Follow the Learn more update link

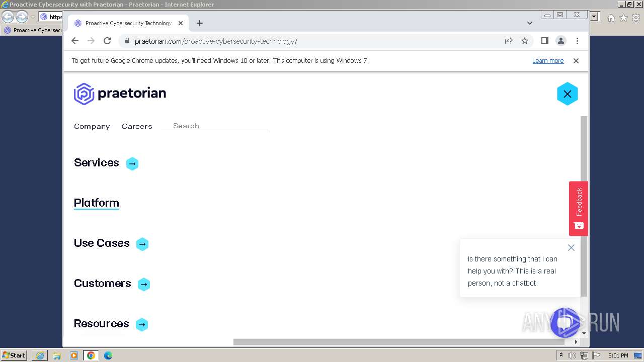pos(548,61)
